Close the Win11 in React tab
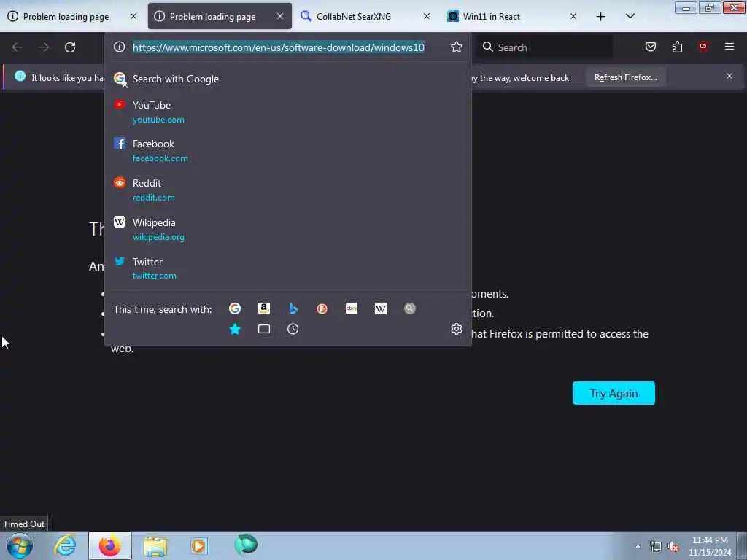747x560 pixels. click(x=573, y=16)
